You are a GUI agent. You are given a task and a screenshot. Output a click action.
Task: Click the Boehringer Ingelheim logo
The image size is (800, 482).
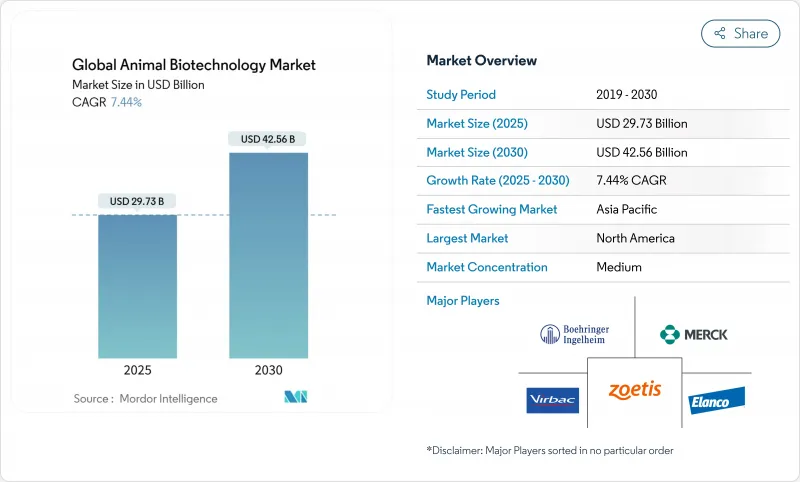[574, 335]
